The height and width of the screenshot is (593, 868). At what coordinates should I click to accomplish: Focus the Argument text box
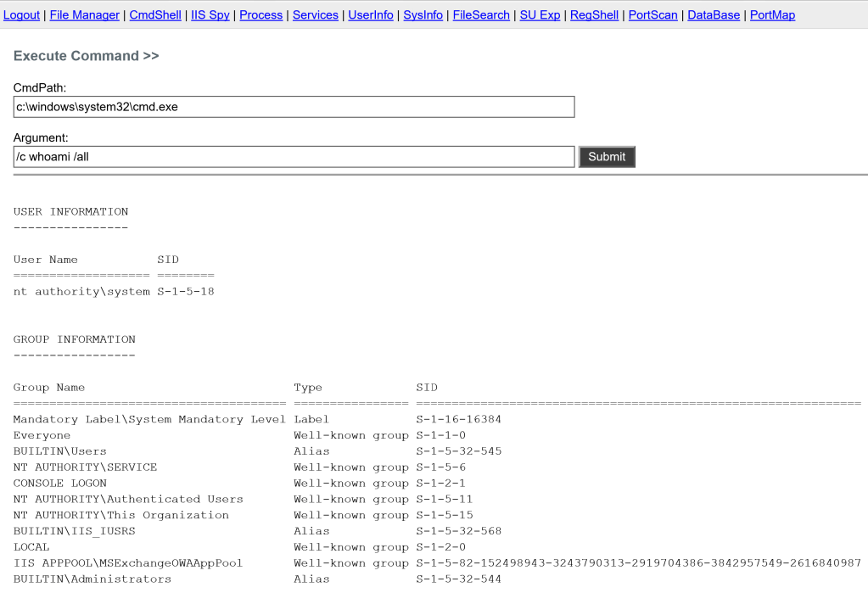[294, 157]
